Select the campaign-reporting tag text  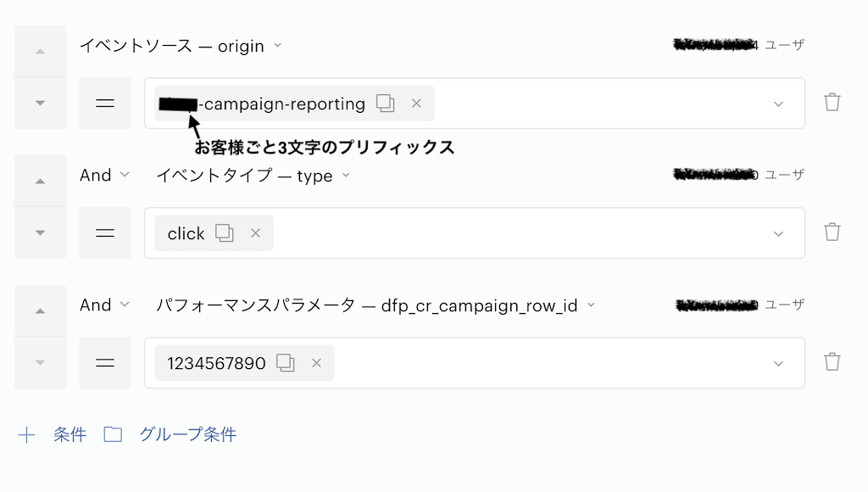(263, 103)
